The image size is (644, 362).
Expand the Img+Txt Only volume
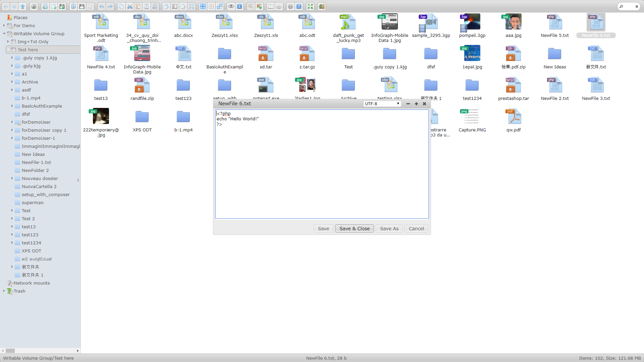pyautogui.click(x=8, y=42)
